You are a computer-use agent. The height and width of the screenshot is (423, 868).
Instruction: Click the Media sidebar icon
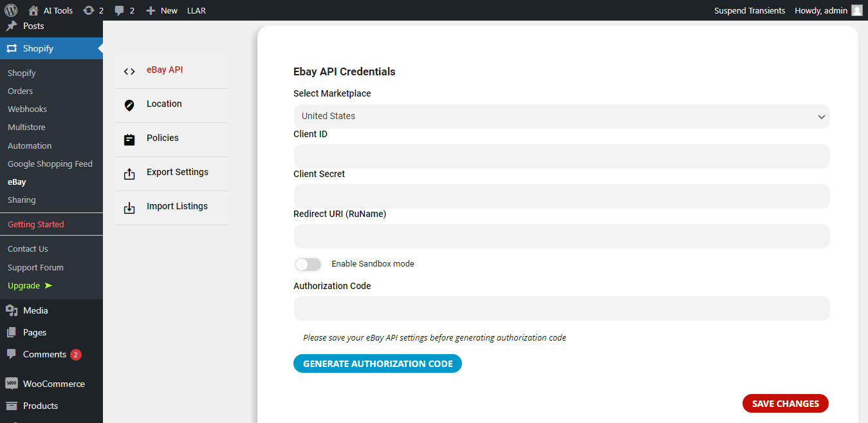pyautogui.click(x=12, y=310)
